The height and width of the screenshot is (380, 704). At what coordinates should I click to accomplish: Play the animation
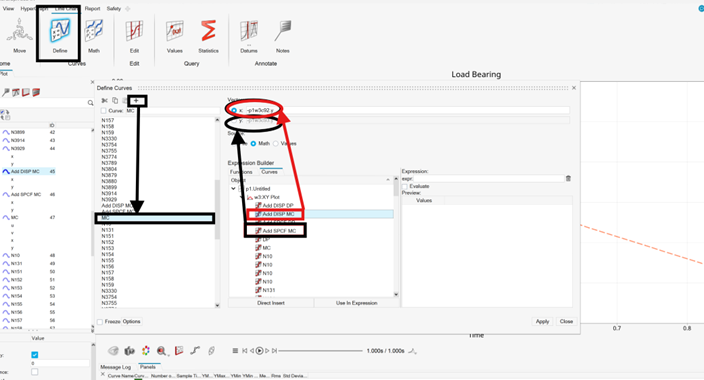click(259, 351)
